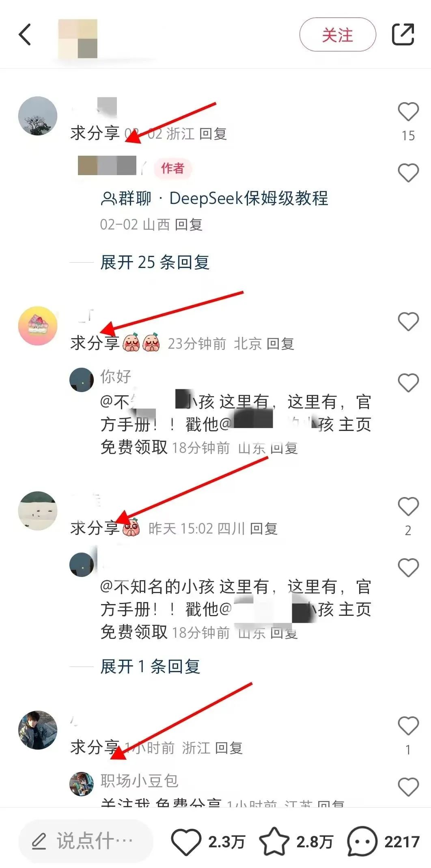This screenshot has height=868, width=431.
Task: Like the post with bottom heart icon
Action: (186, 842)
